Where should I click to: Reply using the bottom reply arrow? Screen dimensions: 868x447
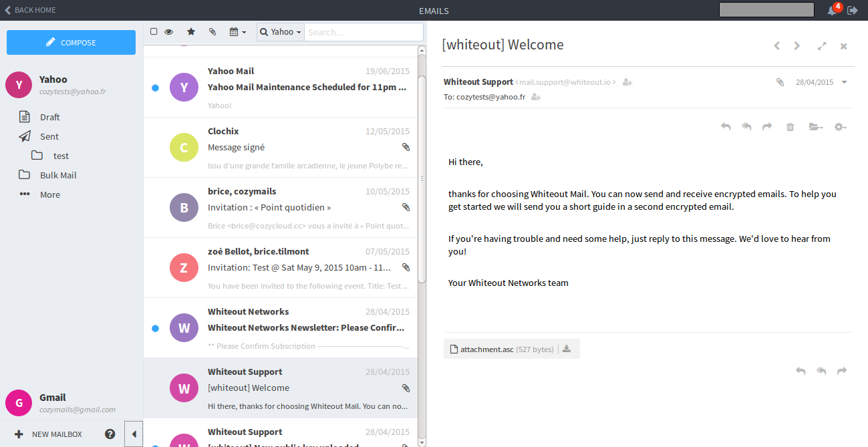[801, 371]
